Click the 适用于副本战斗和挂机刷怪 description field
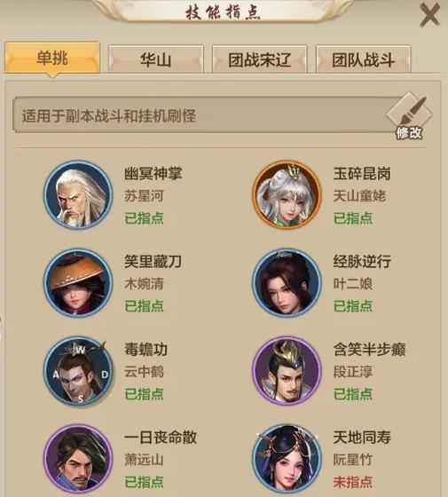448x497 pixels. pyautogui.click(x=203, y=115)
